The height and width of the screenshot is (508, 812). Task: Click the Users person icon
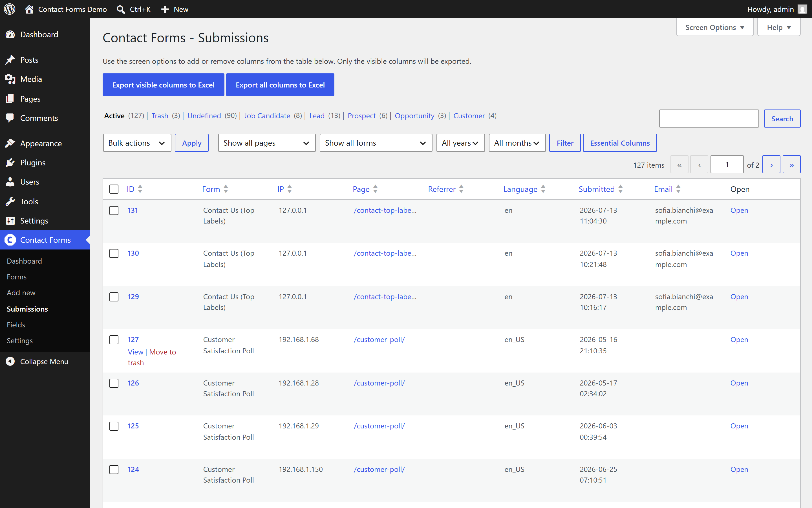[x=10, y=182]
